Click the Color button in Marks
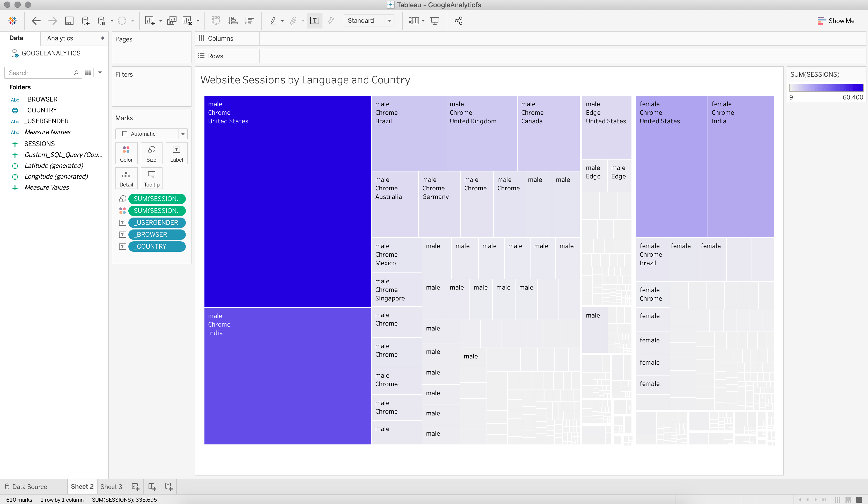 click(x=126, y=153)
